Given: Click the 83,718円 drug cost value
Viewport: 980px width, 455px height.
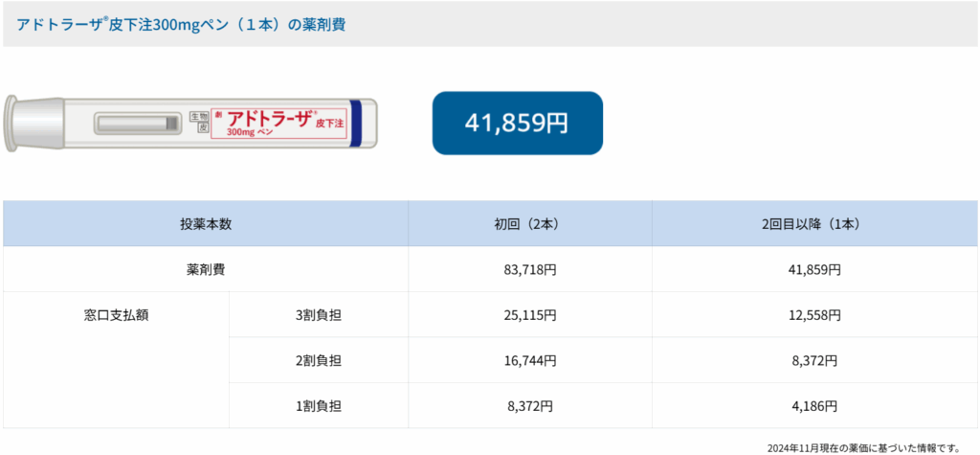Looking at the screenshot, I should pyautogui.click(x=529, y=270).
